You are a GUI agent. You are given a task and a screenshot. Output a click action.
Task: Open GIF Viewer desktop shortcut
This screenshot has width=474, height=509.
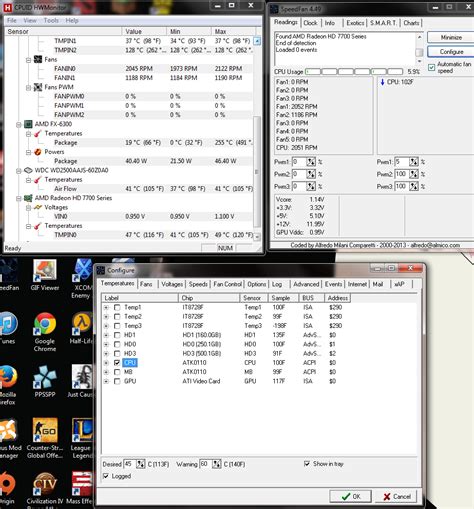point(44,275)
